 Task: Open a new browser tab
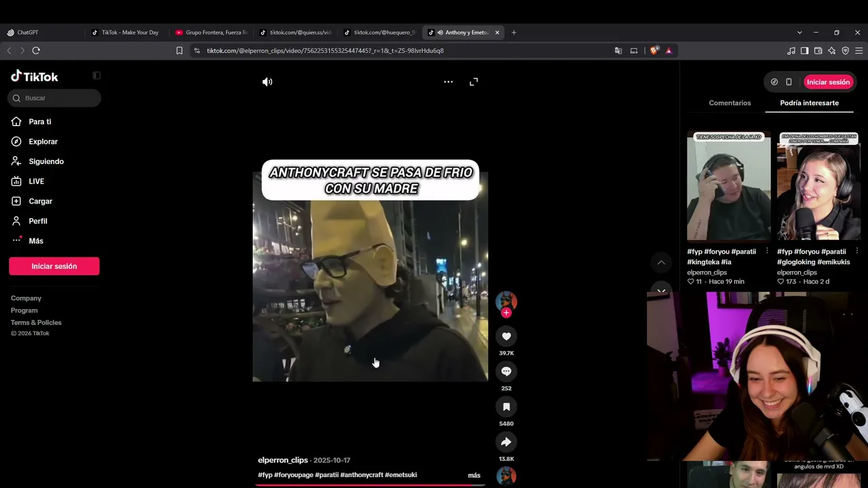513,33
